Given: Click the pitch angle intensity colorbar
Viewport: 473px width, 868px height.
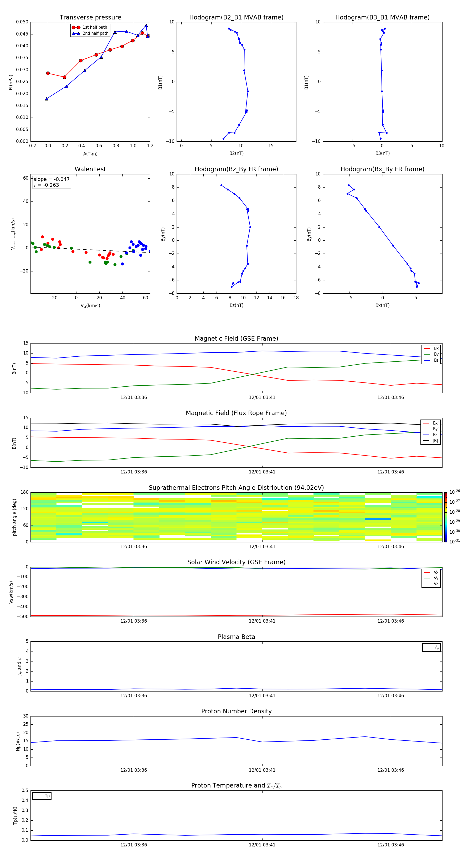Looking at the screenshot, I should click(x=445, y=517).
